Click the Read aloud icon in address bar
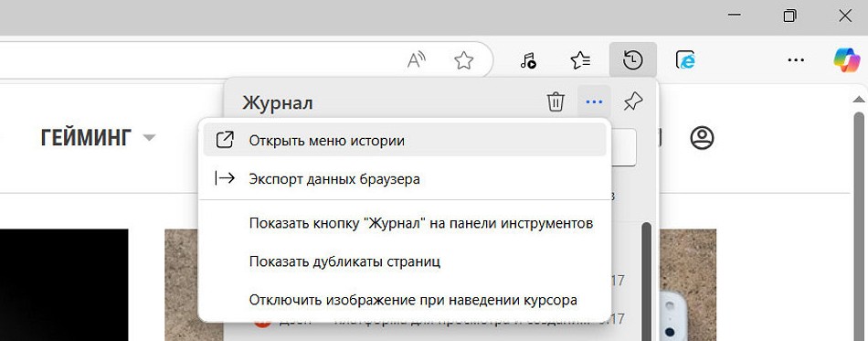Image resolution: width=868 pixels, height=341 pixels. [x=417, y=59]
